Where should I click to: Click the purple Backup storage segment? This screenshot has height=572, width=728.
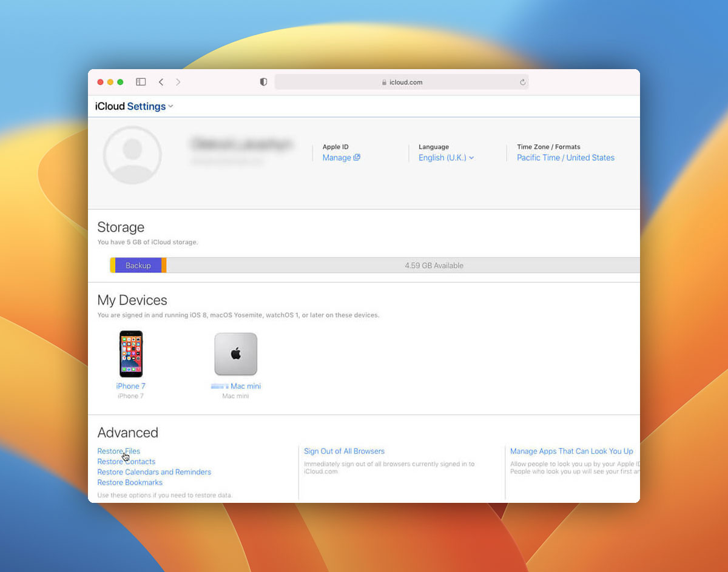(138, 265)
